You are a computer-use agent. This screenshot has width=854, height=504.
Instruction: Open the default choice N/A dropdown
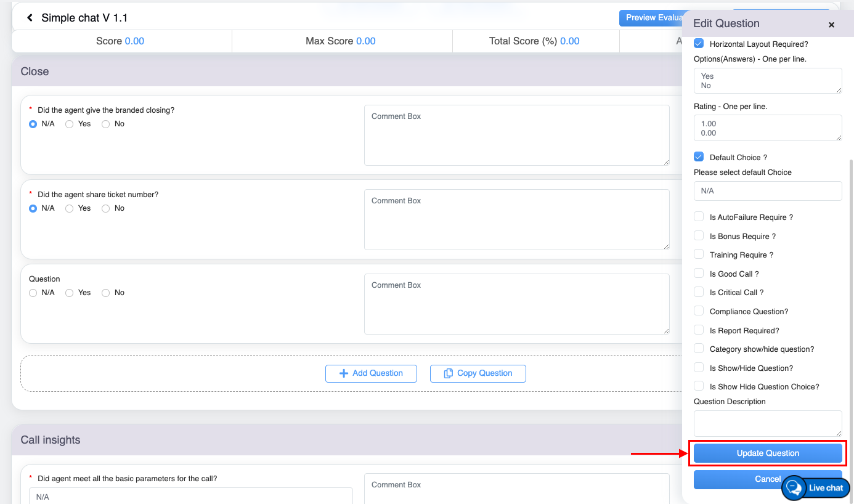pos(767,191)
